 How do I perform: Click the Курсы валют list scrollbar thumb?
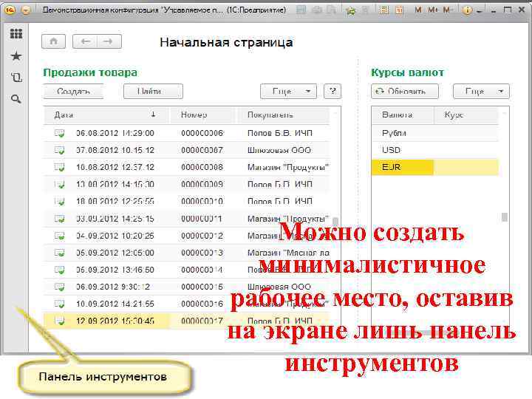505,217
